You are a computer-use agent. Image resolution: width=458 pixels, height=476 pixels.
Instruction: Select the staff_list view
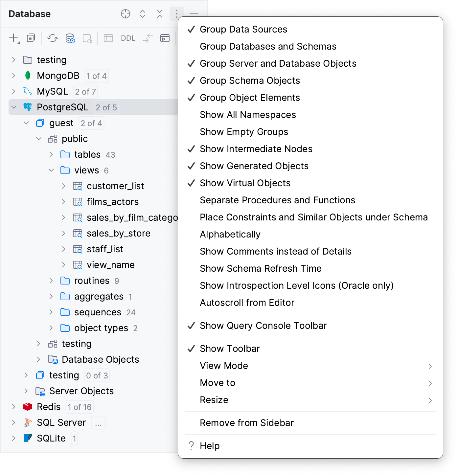coord(104,249)
